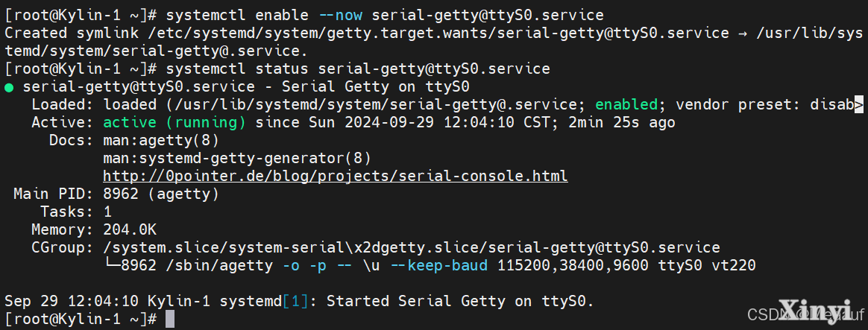Click the blinking terminal cursor block
Screen dimensions: 868x330
(170, 319)
